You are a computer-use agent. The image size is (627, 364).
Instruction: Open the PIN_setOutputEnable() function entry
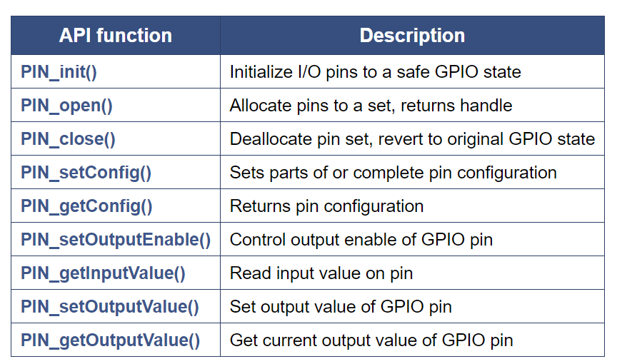(116, 240)
